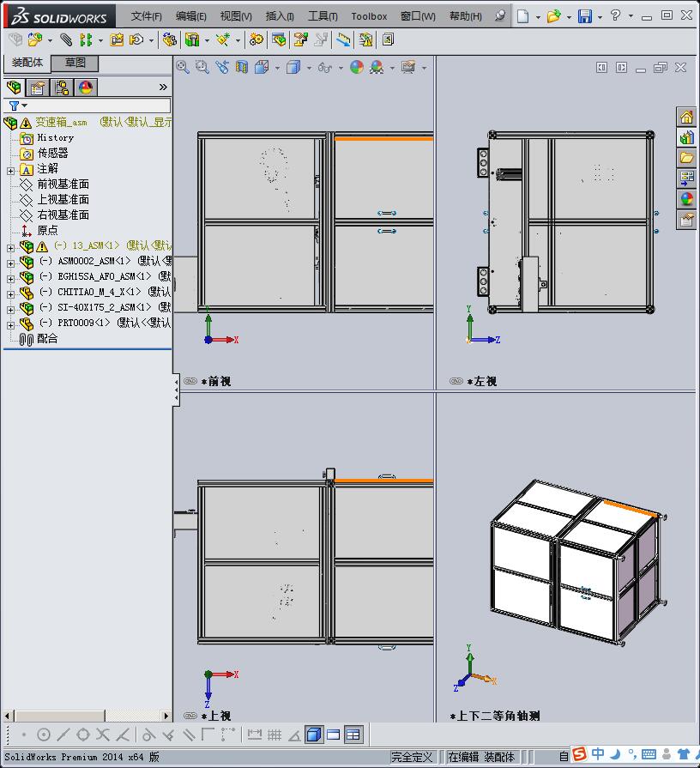Viewport: 700px width, 768px height.
Task: Click the Clearance Verification warning icon
Action: (x=365, y=39)
